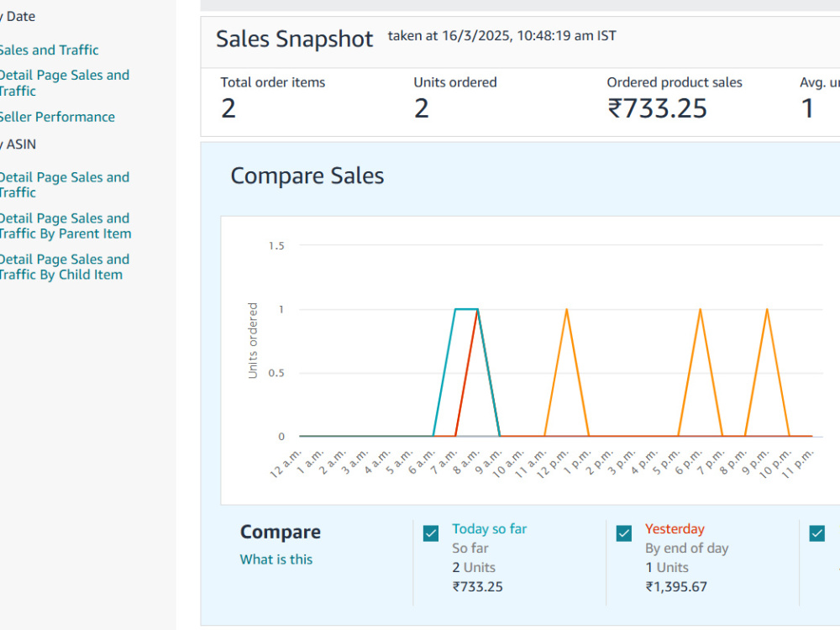Click the orange peak at 9 p.m.
The height and width of the screenshot is (630, 840).
click(x=767, y=310)
